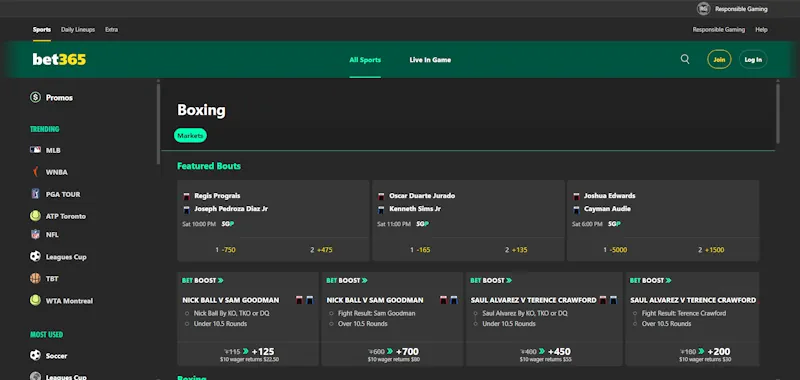Click SGP badge on Joshua Edwards bout
Image resolution: width=800 pixels, height=380 pixels.
click(x=614, y=224)
